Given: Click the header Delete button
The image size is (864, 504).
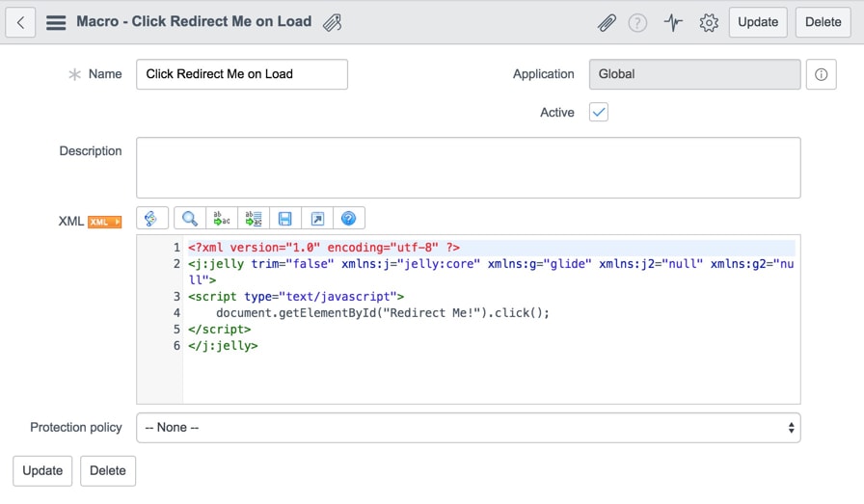Looking at the screenshot, I should 823,22.
